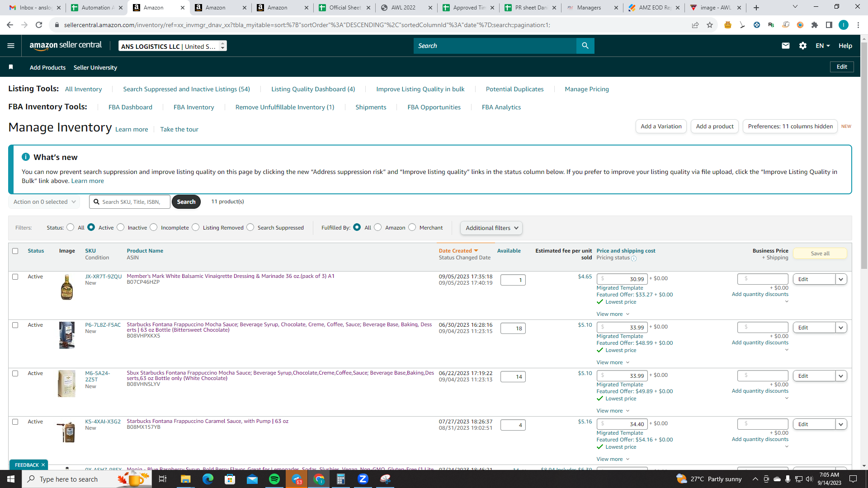Screen dimensions: 868x488
Task: Open the Chrome profile avatar
Action: coord(844,25)
